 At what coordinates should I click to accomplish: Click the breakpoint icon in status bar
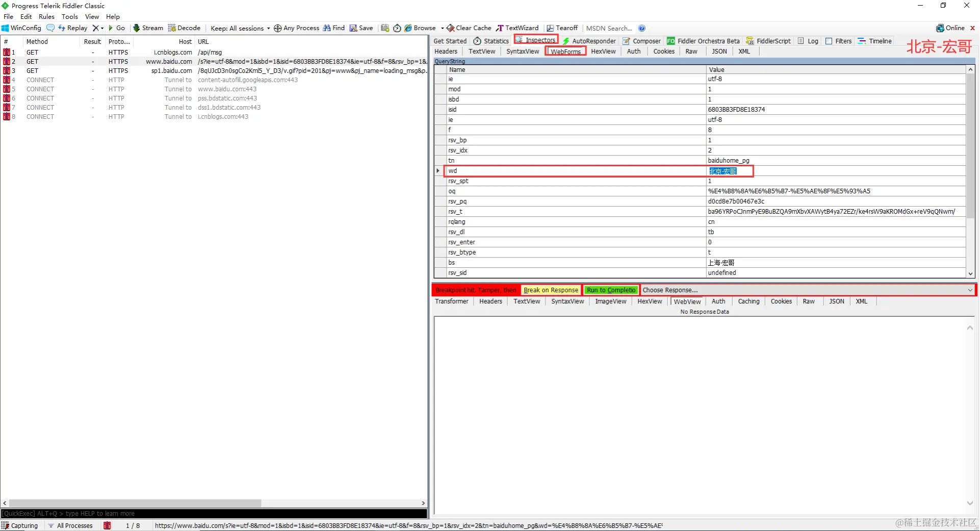tap(107, 525)
